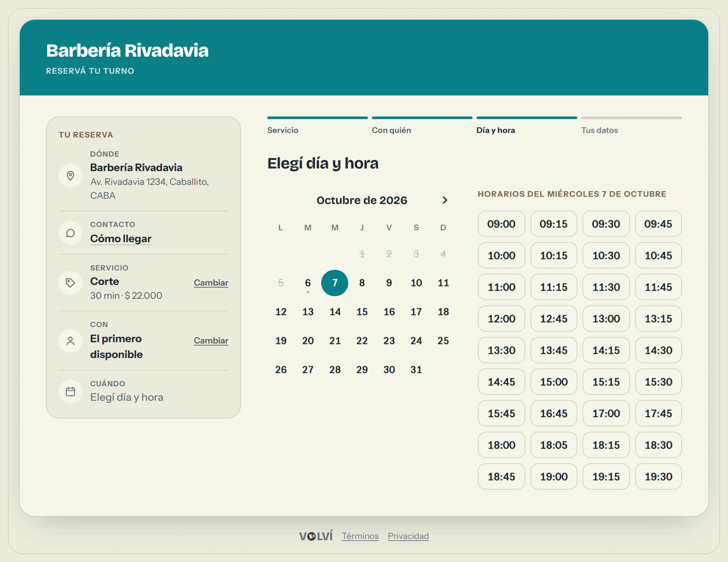Select the 11:00 time slot
The image size is (728, 562).
(x=501, y=287)
